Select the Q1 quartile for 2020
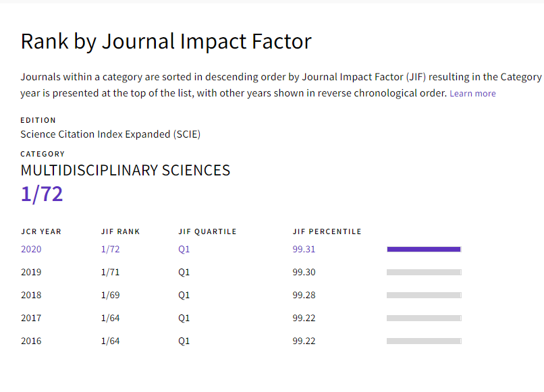This screenshot has width=544, height=392. [x=184, y=249]
